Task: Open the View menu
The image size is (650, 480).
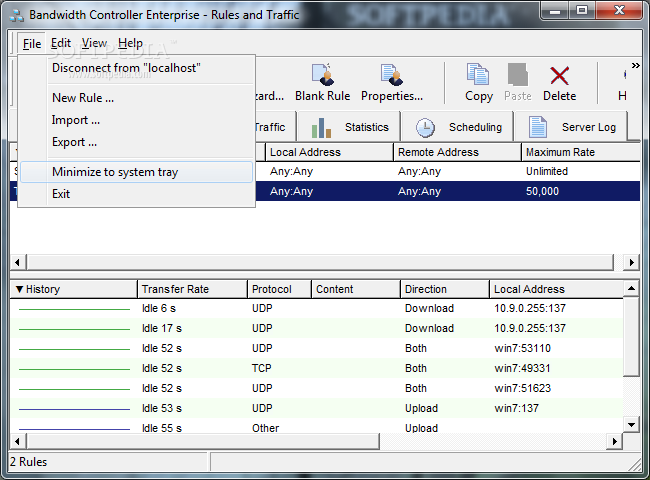Action: pyautogui.click(x=94, y=43)
